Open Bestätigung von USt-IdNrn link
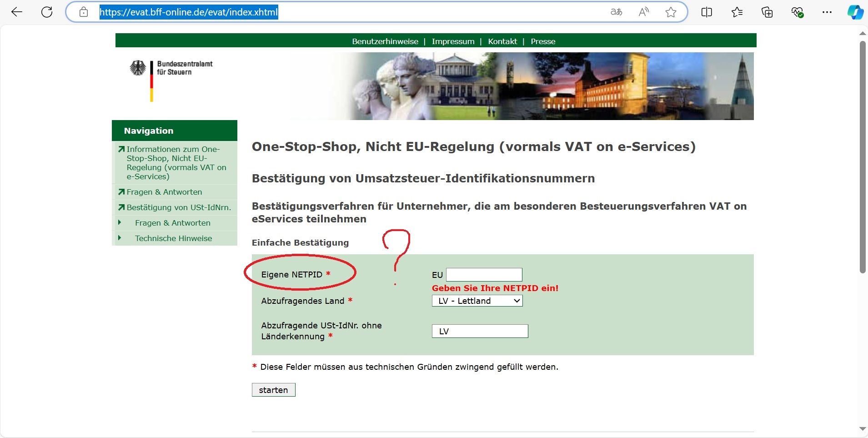The image size is (868, 438). [x=178, y=207]
